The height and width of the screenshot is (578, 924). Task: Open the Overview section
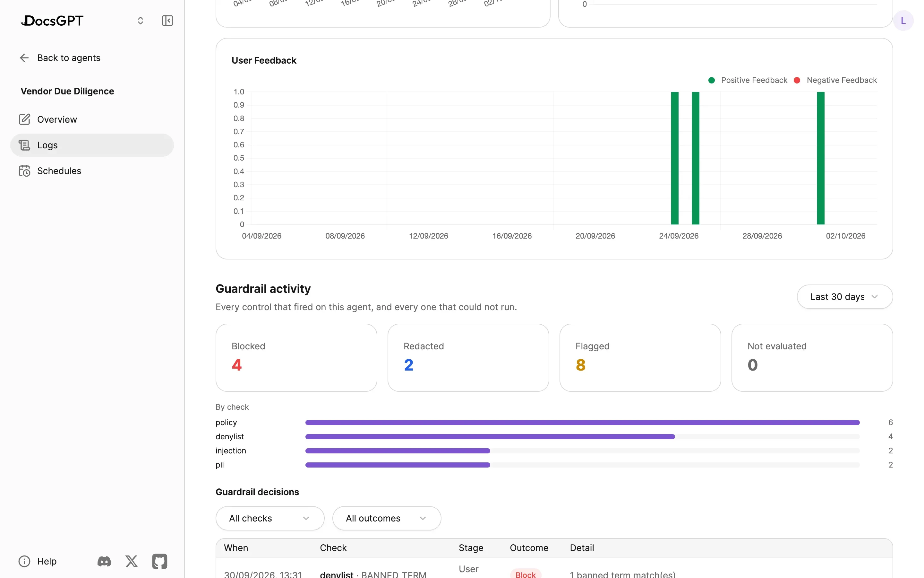92,119
